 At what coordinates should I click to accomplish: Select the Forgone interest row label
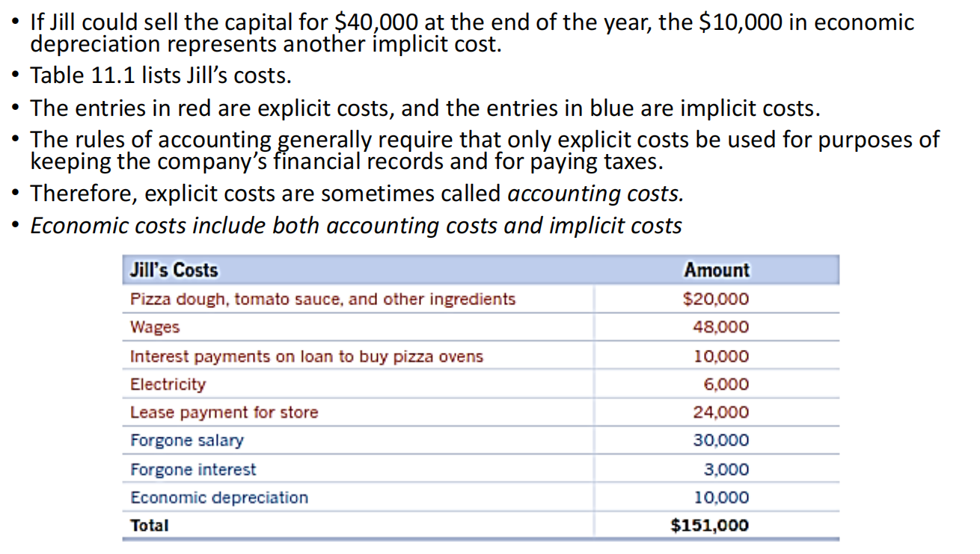coord(193,470)
